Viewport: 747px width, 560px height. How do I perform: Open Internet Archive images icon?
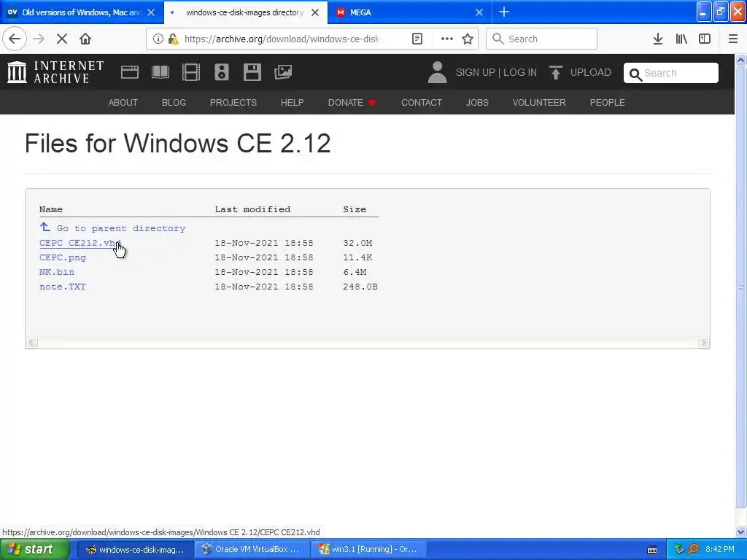point(283,72)
